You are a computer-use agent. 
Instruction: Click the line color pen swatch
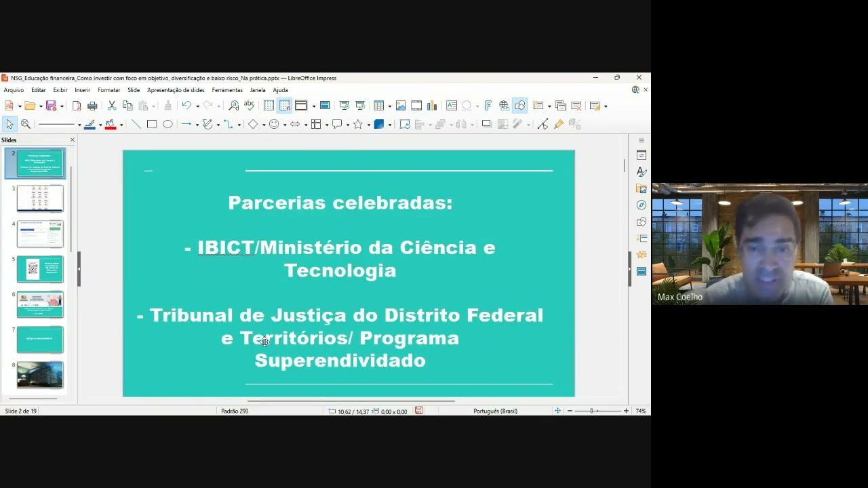coord(90,124)
